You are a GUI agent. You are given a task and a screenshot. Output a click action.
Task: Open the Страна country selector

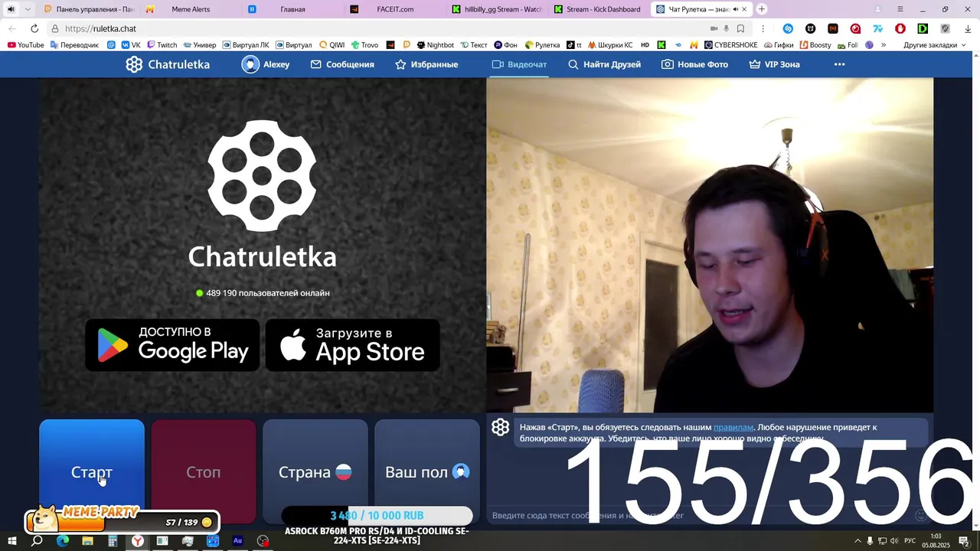click(315, 471)
